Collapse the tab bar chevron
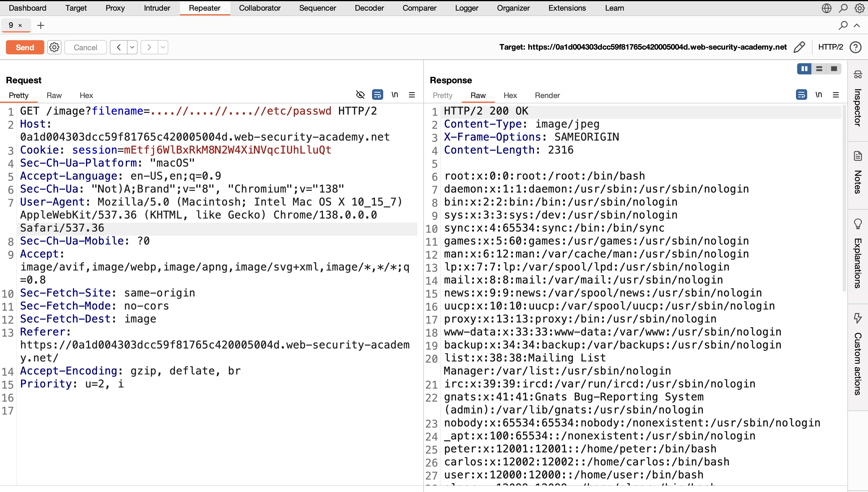The height and width of the screenshot is (492, 868). coord(857,25)
